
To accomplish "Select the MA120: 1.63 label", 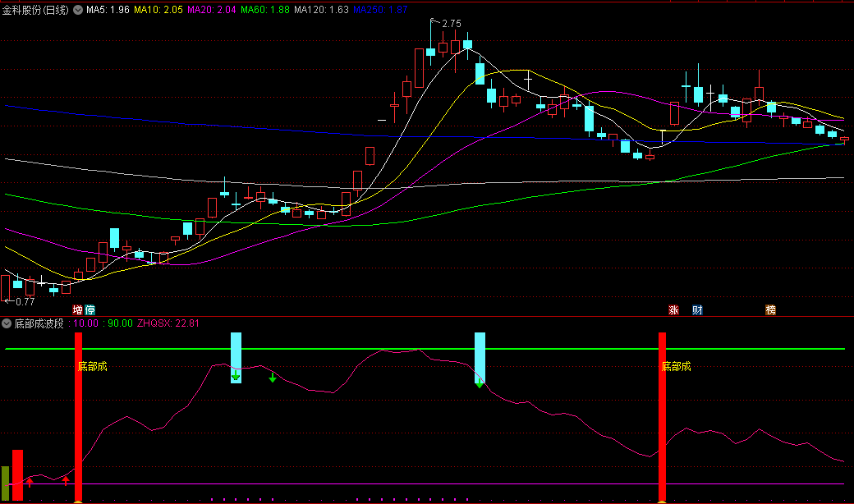I will [x=321, y=10].
